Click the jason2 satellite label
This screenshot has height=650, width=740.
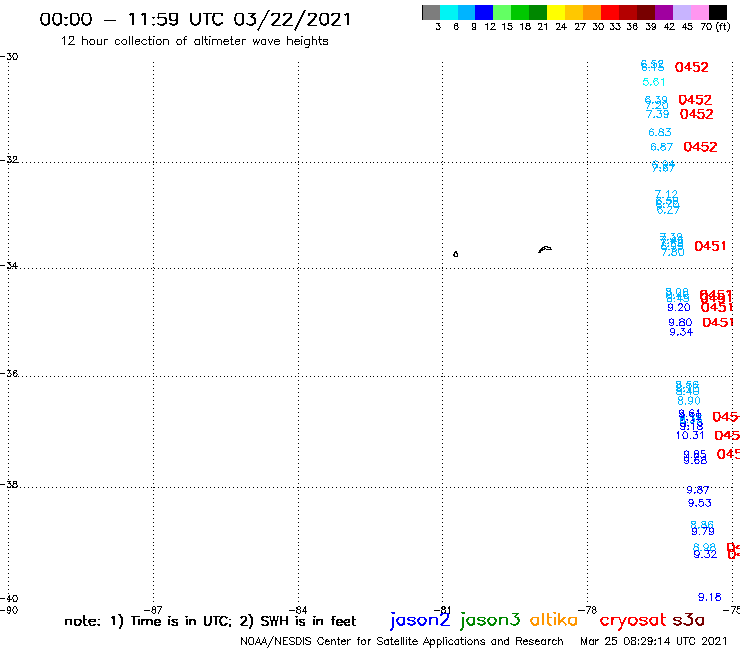(420, 620)
